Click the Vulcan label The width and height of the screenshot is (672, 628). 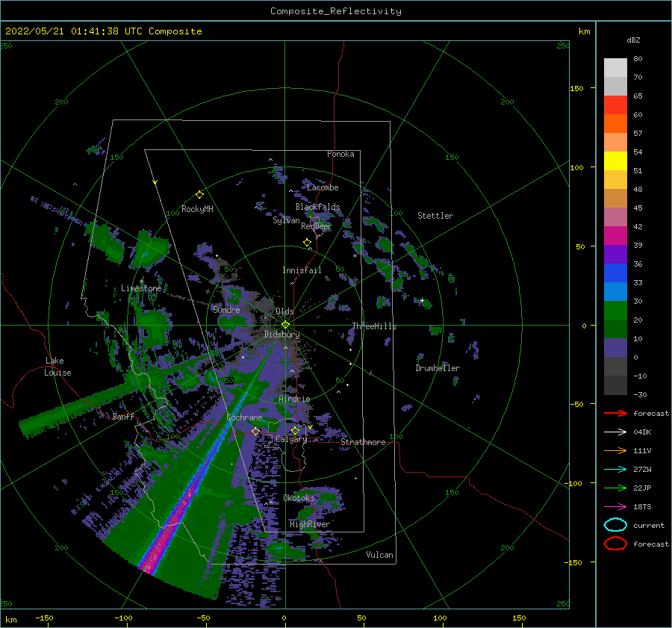pos(379,555)
